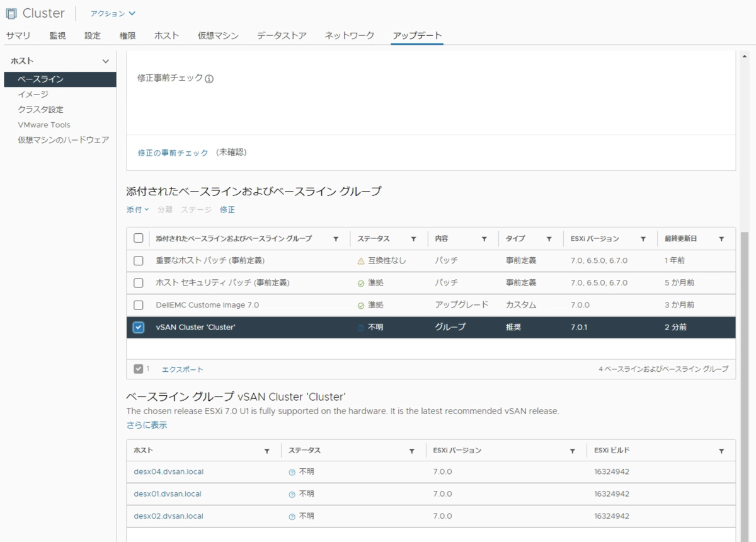Click unknown status icon for desx04.dvsan.local
The width and height of the screenshot is (756, 542).
[292, 472]
